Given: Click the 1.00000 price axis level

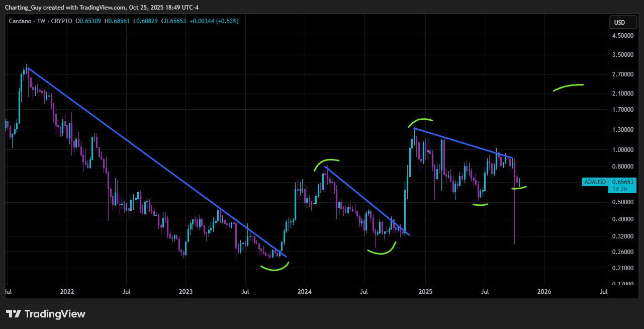Looking at the screenshot, I should [621, 150].
